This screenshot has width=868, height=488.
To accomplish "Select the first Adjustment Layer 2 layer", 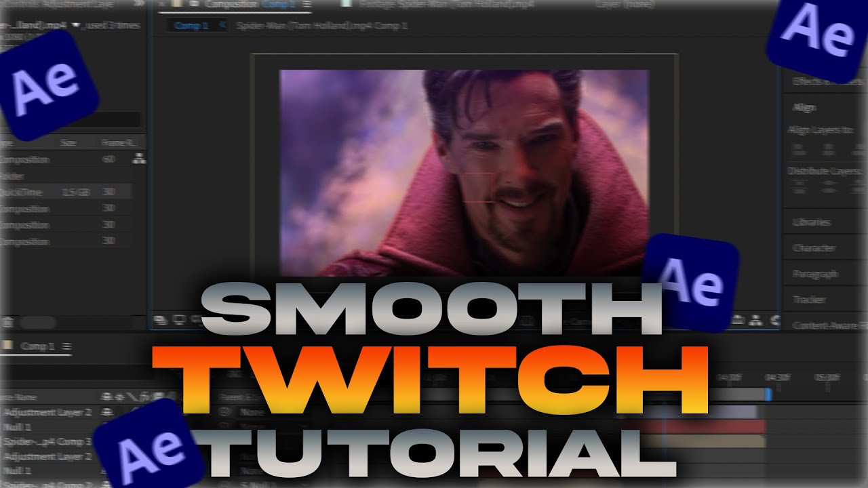I will pos(47,412).
